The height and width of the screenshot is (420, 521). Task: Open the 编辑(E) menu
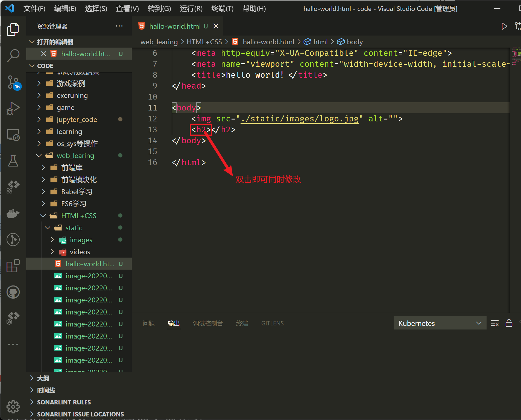[65, 8]
